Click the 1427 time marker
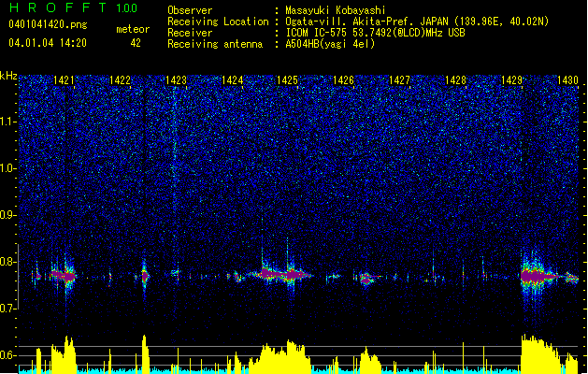 [x=399, y=80]
